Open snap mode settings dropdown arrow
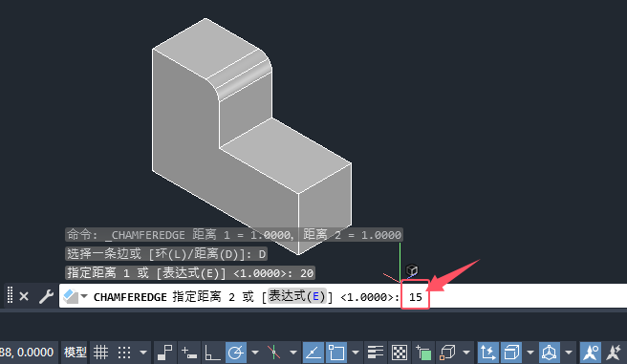This screenshot has width=627, height=364. pyautogui.click(x=143, y=353)
